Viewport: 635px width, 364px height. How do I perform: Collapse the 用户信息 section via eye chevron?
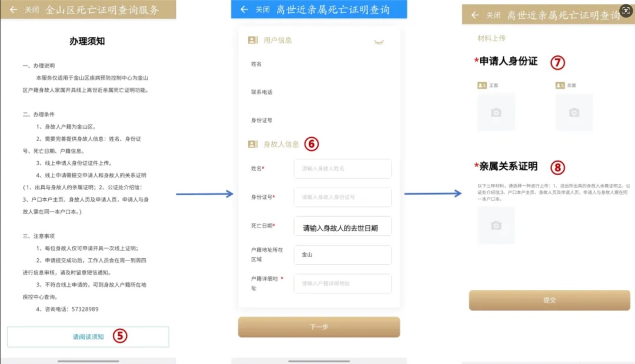point(379,42)
